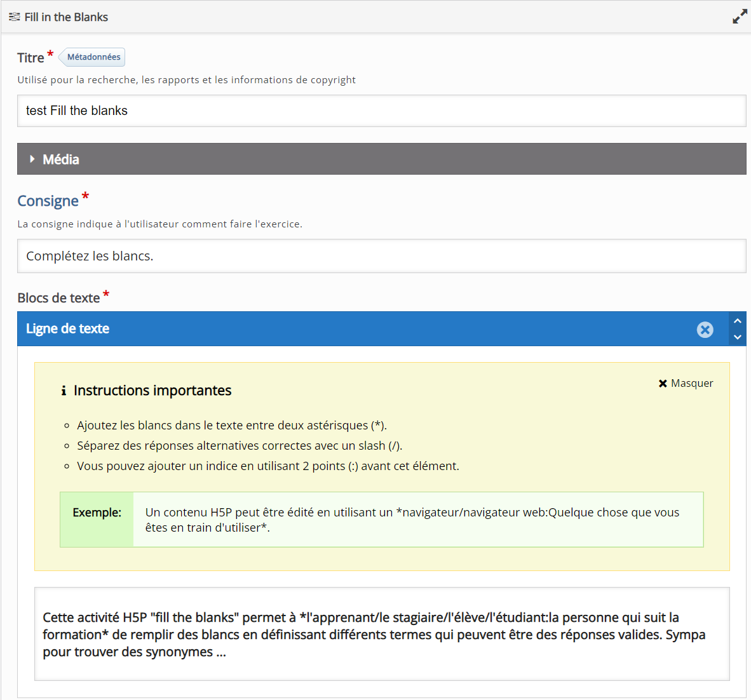Open the Métadonnées button
The height and width of the screenshot is (700, 751).
[92, 57]
